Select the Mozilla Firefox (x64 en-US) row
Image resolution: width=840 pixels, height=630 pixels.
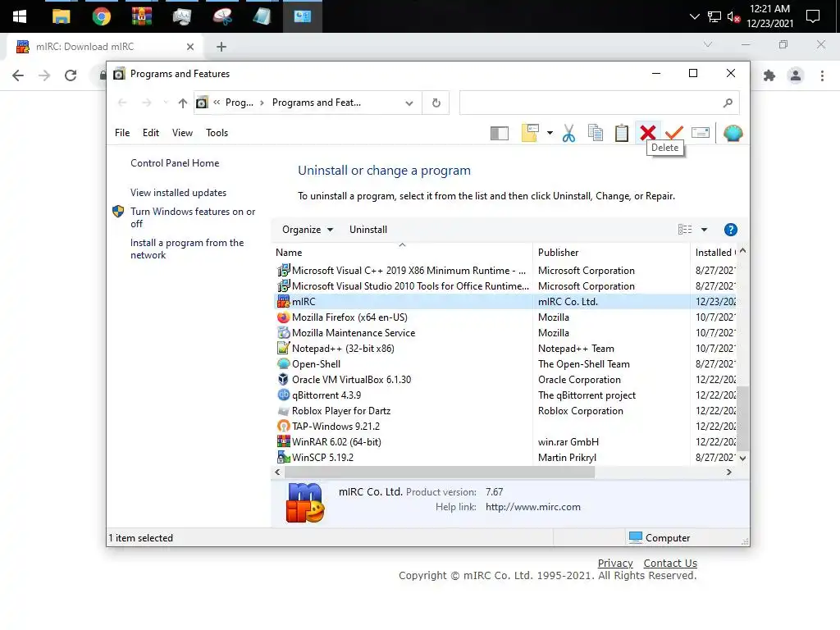505,317
